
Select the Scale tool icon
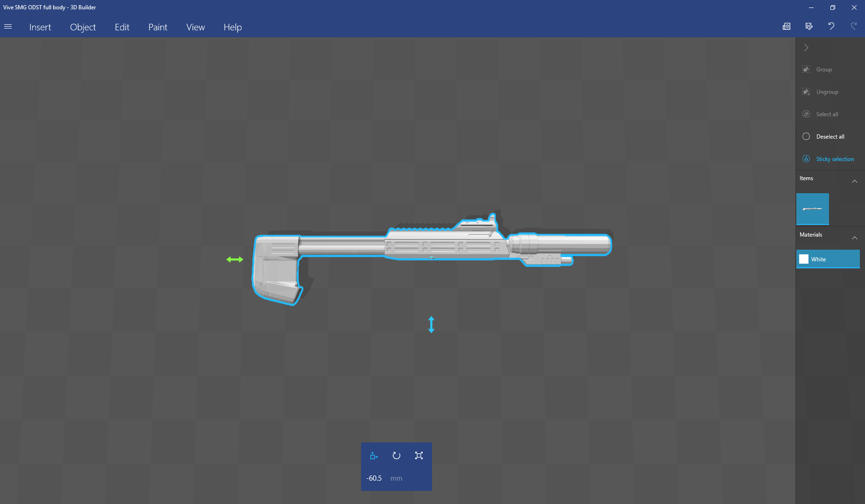[x=419, y=455]
